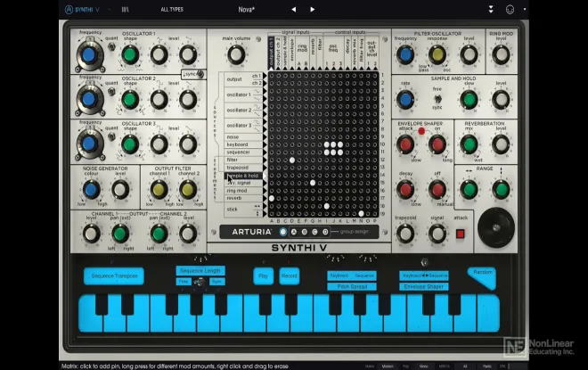Select group assign B

pyautogui.click(x=304, y=232)
